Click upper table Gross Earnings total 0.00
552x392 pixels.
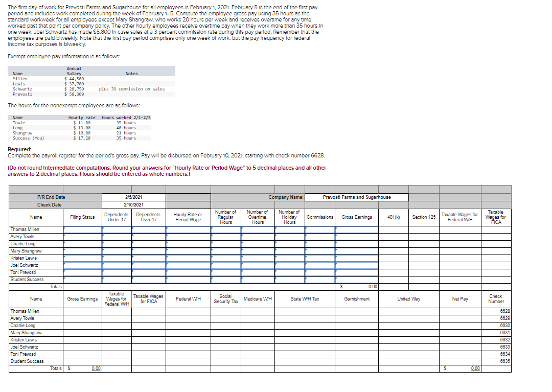click(x=373, y=287)
